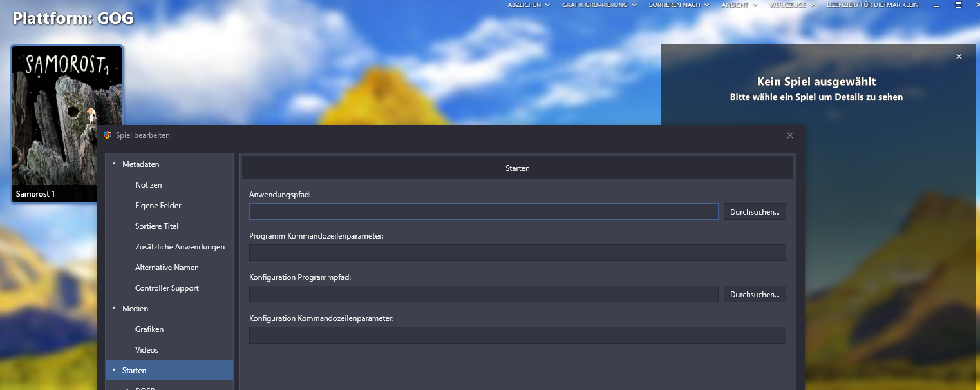Screen dimensions: 980x390
Task: Collapse the Medien tree section arrow
Action: 114,309
